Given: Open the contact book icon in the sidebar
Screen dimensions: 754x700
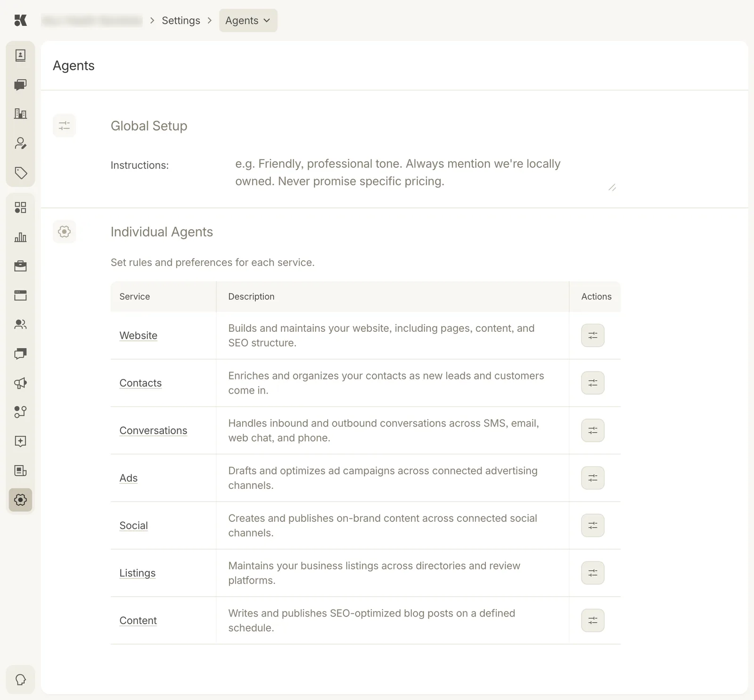Looking at the screenshot, I should 20,56.
